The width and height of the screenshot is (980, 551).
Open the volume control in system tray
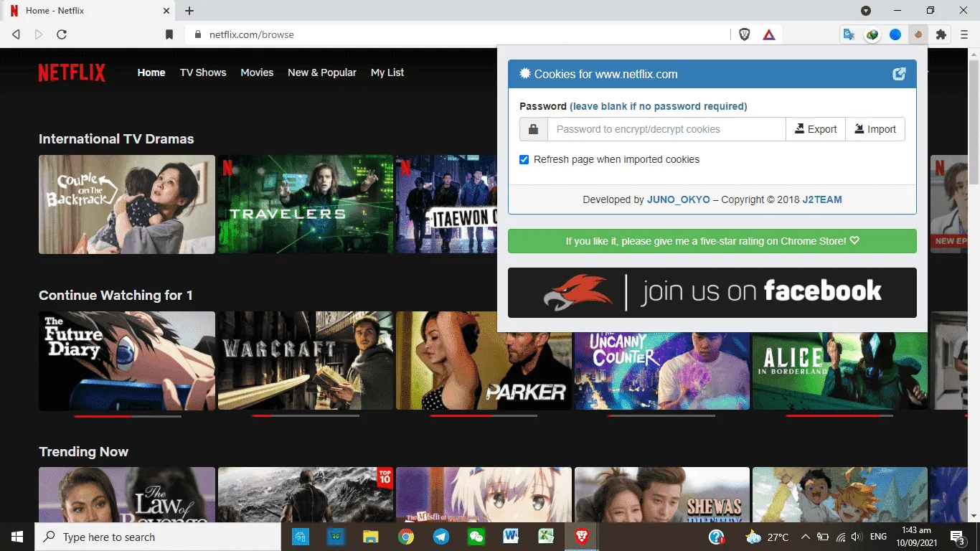855,537
